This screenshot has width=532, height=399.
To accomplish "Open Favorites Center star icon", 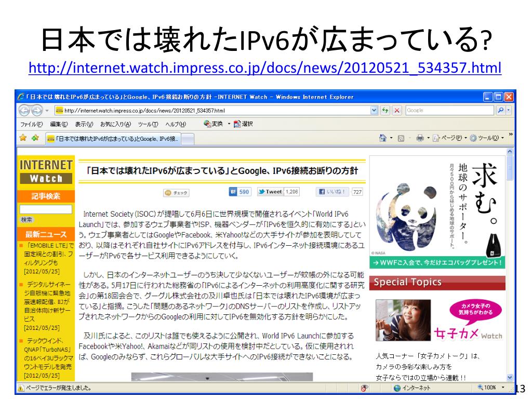I will tap(23, 138).
